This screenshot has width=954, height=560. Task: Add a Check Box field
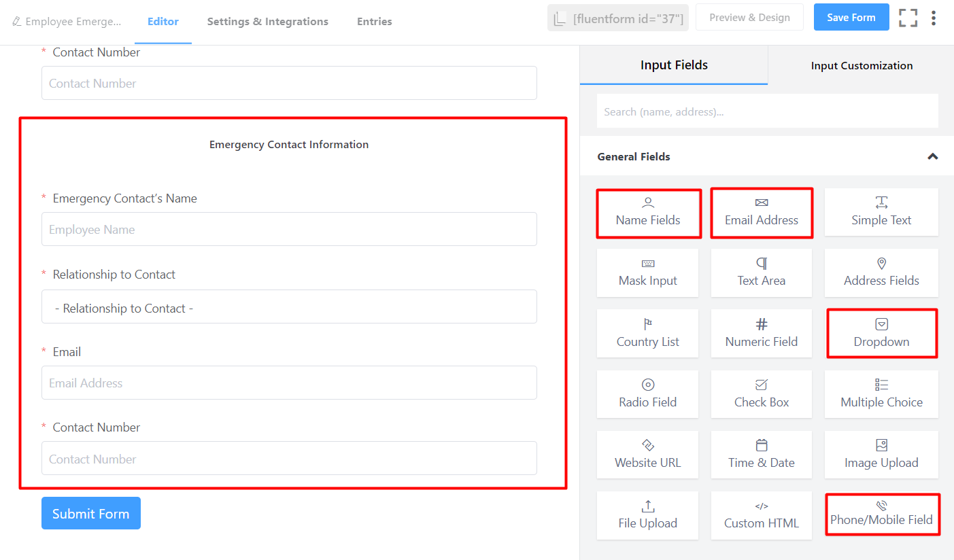click(761, 394)
